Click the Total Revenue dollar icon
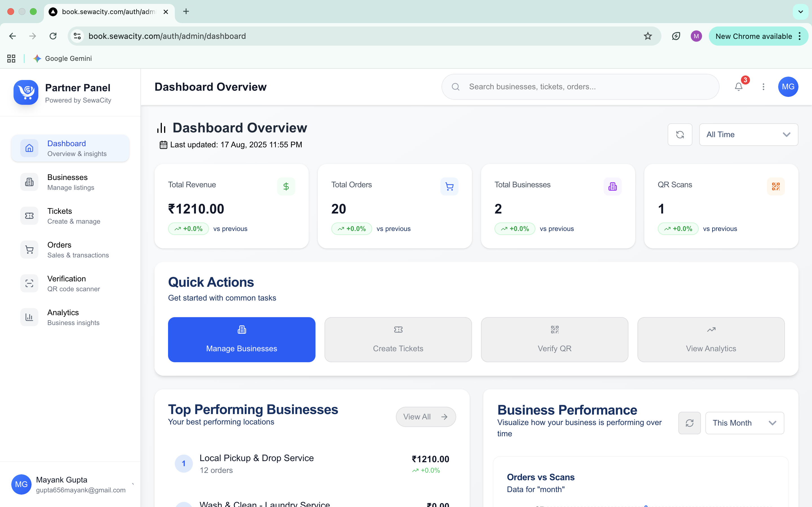The image size is (812, 507). point(286,186)
